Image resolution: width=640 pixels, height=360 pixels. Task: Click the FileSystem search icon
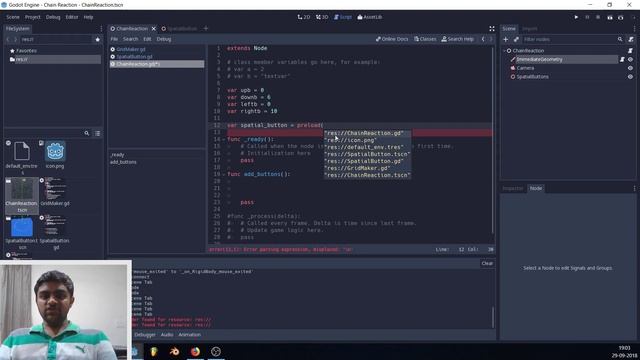[x=87, y=133]
